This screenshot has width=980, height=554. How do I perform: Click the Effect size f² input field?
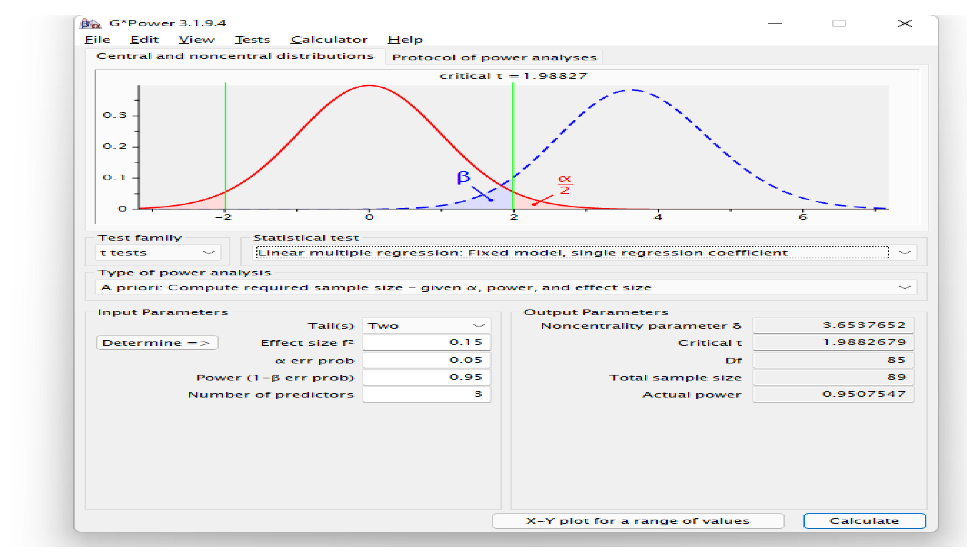(x=426, y=342)
